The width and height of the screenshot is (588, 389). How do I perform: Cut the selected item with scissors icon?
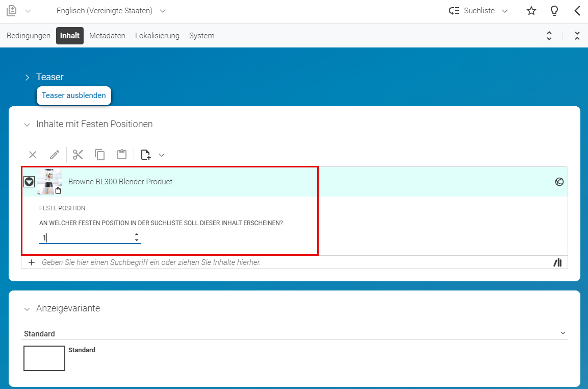[x=78, y=155]
